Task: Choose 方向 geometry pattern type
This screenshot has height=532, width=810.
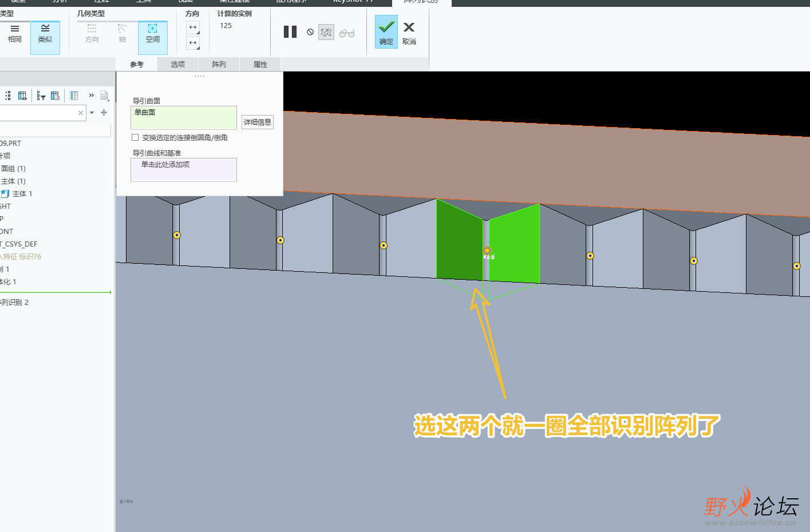Action: (92, 34)
